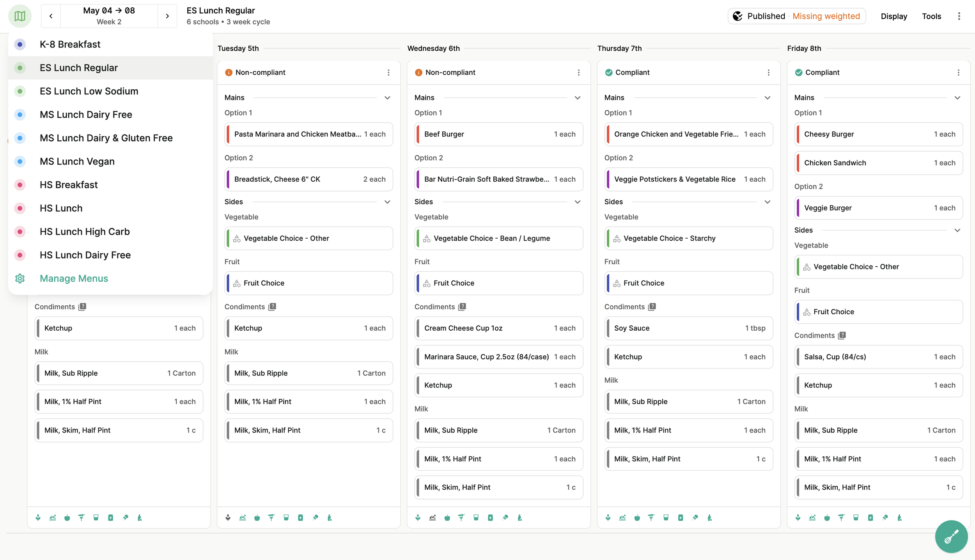
Task: Select K-8 Breakfast from menu list
Action: point(110,44)
